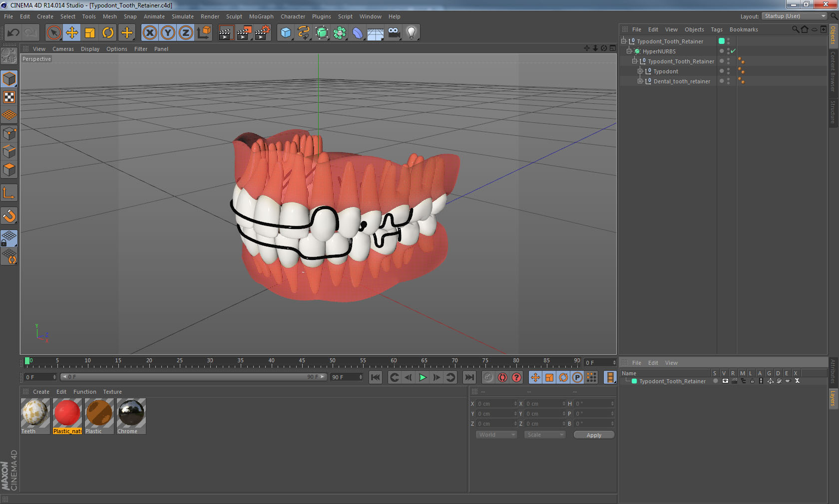839x504 pixels.
Task: Add a Cube primitive object
Action: click(x=286, y=33)
